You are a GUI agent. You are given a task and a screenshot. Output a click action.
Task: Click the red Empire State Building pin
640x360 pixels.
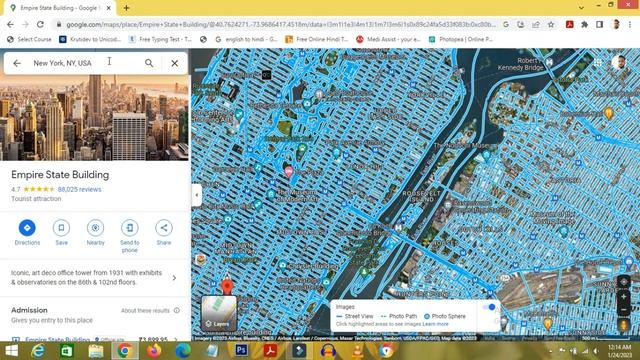click(x=227, y=286)
